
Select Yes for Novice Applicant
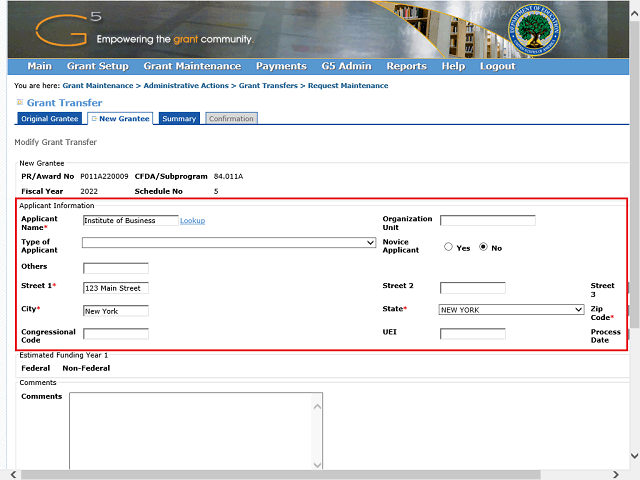coord(449,247)
